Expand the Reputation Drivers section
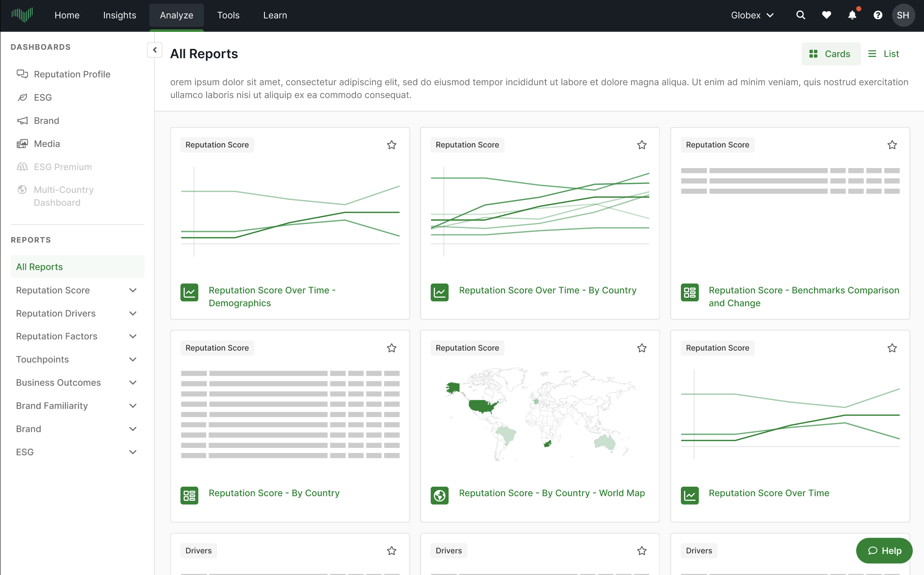This screenshot has width=924, height=575. (133, 313)
